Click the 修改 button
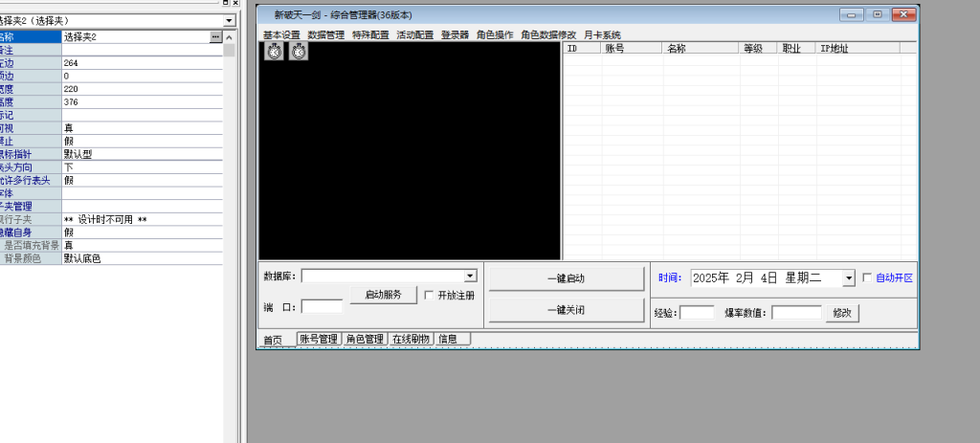Viewport: 980px width, 443px height. click(842, 313)
